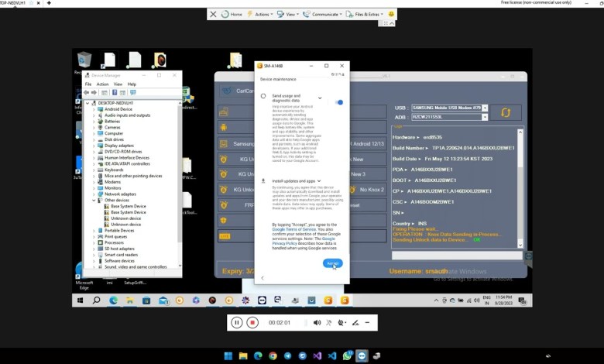Viewport: 604px width, 364px height.
Task: Open the File menu in Device Manager
Action: 88,84
